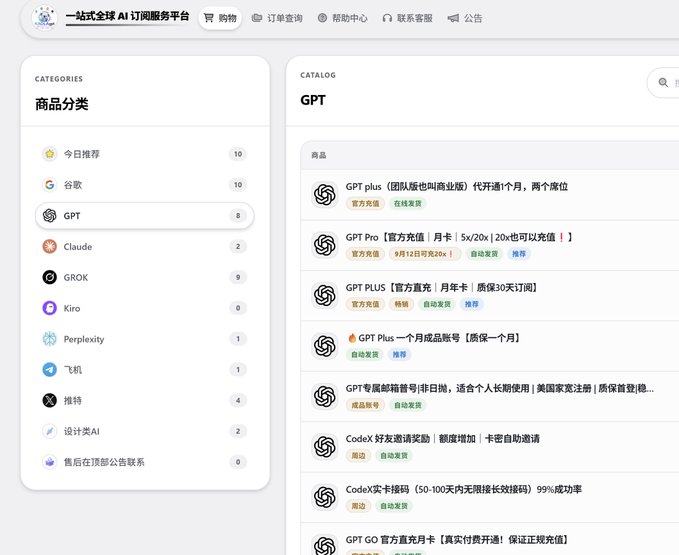
Task: Click the search magnifier icon
Action: 663,82
